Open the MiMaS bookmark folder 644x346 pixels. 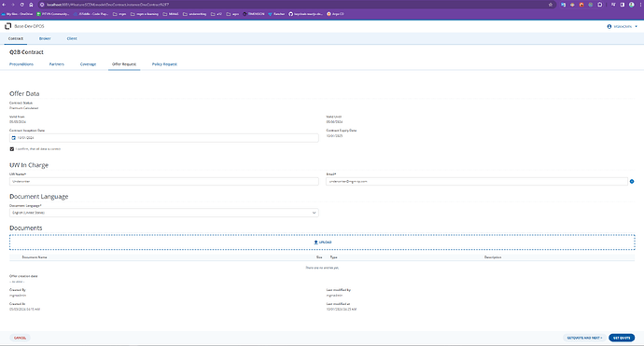[171, 14]
